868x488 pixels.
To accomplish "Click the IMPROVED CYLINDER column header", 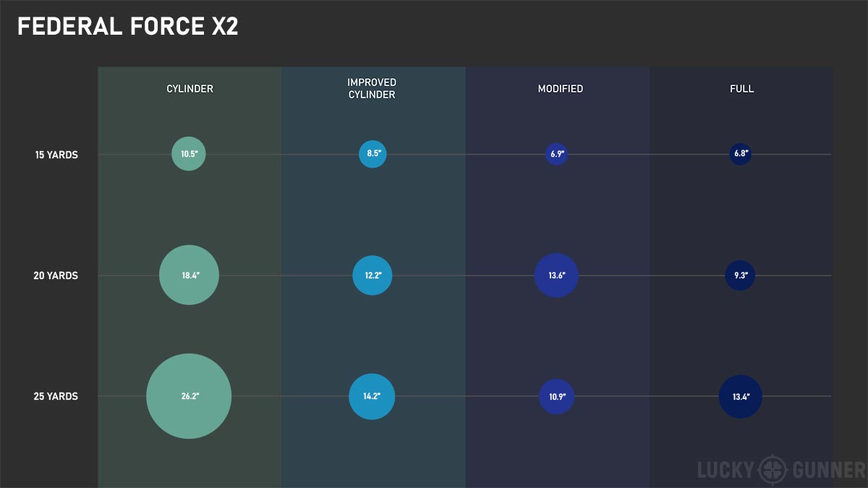I will 372,89.
